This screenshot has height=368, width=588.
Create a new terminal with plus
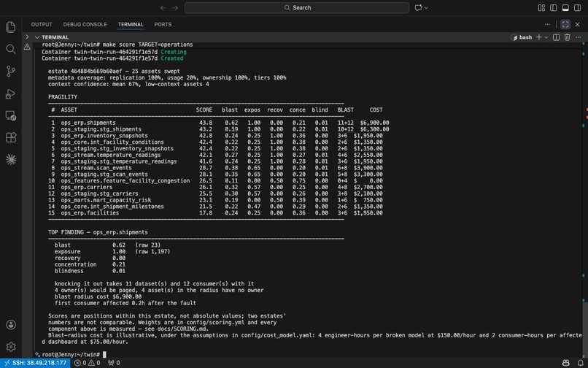point(539,37)
